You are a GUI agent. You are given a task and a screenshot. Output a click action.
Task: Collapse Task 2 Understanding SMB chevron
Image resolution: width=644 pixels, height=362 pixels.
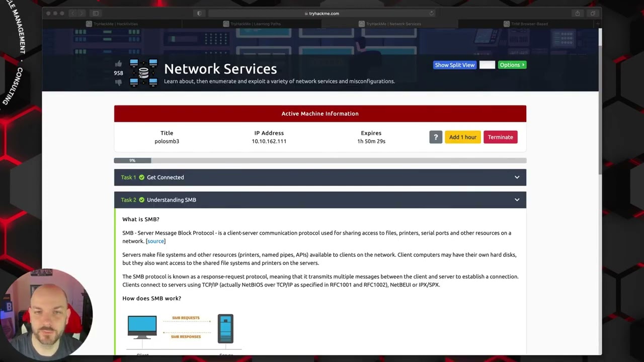(x=517, y=200)
